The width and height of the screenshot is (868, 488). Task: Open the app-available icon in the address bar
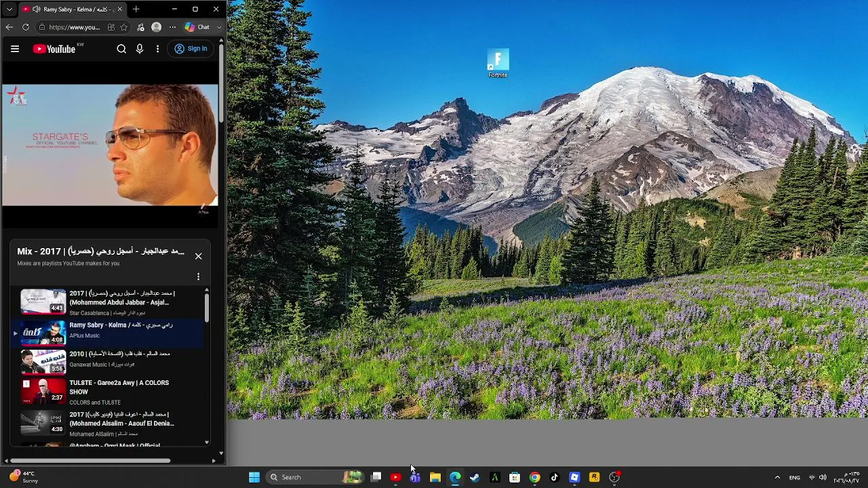(x=111, y=27)
